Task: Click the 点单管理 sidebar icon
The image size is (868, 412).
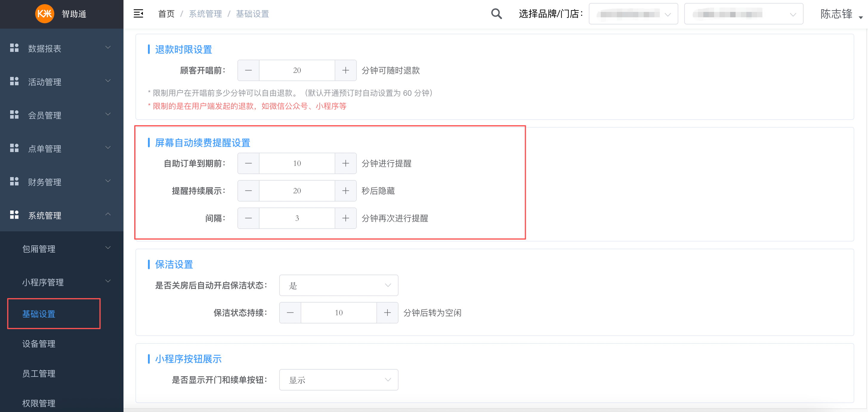Action: 14,148
